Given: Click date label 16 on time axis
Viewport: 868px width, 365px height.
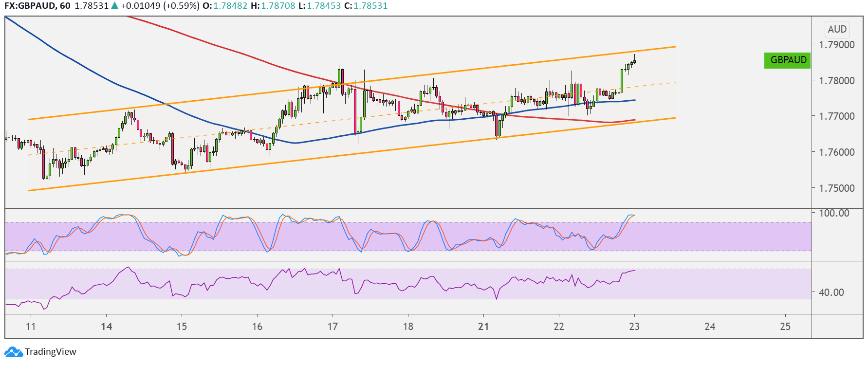Looking at the screenshot, I should (257, 326).
